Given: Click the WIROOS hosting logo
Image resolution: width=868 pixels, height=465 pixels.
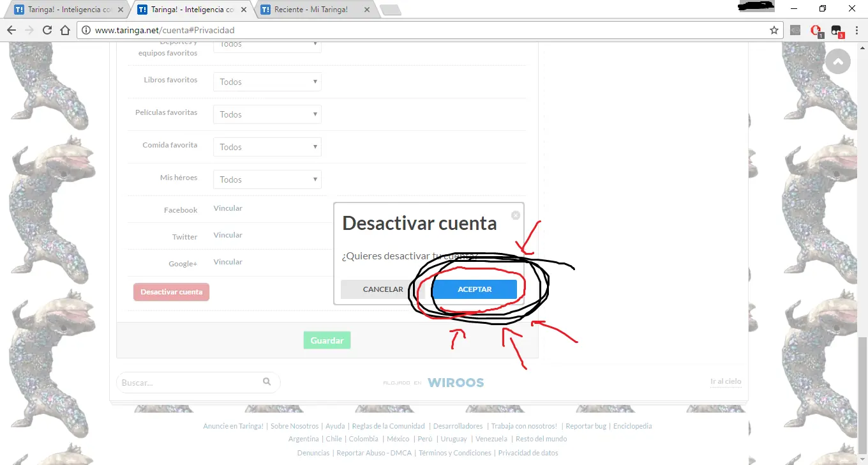Looking at the screenshot, I should click(456, 383).
